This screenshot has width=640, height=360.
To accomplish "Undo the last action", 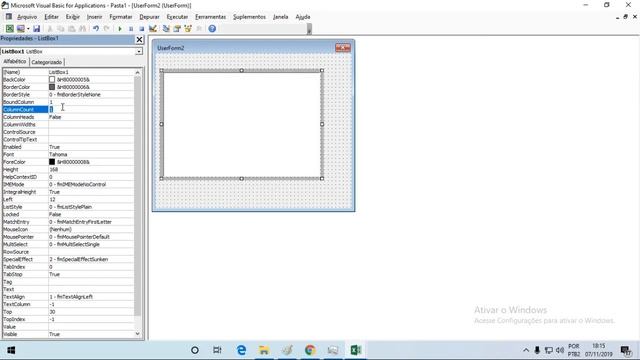I will (96, 29).
